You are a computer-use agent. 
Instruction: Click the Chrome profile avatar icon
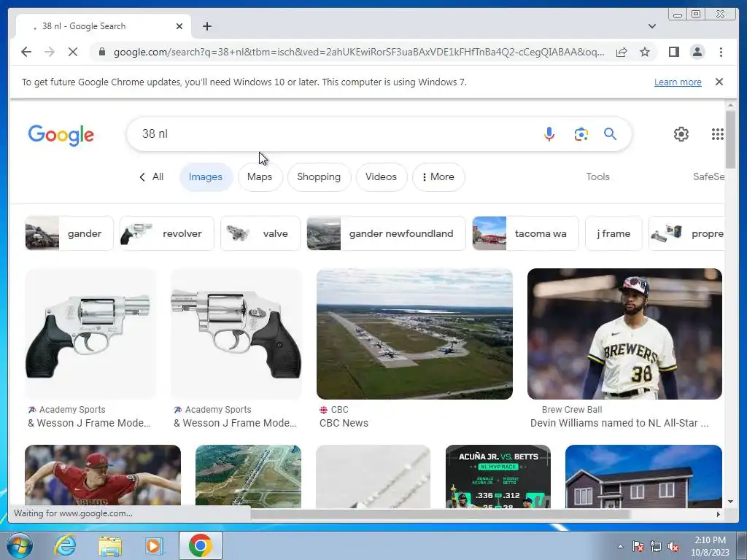pos(697,52)
